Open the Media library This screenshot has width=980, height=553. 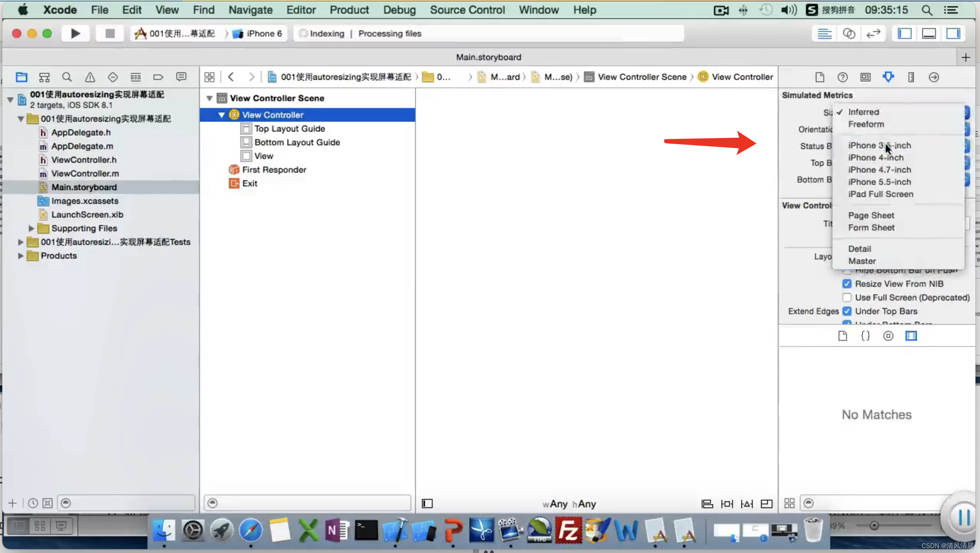click(x=911, y=336)
